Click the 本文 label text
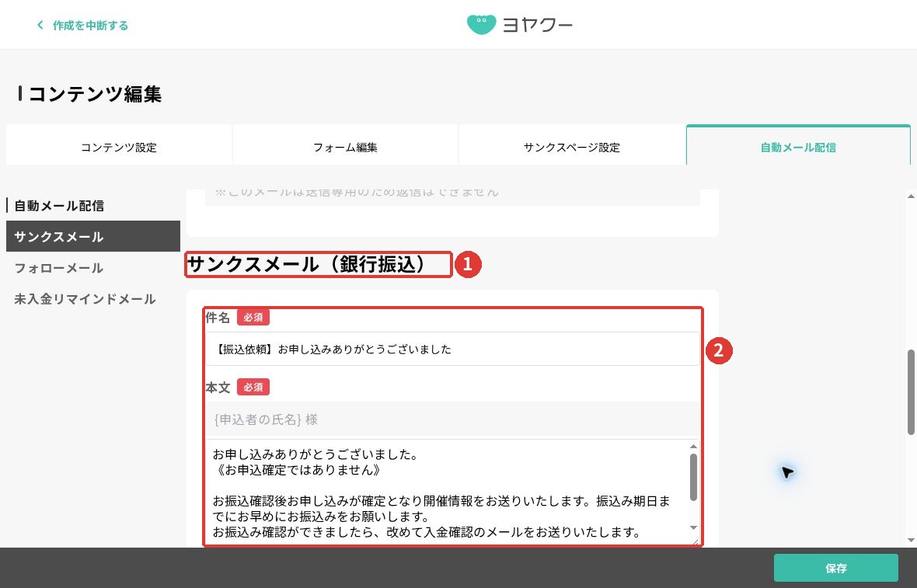Viewport: 917px width, 588px height. click(218, 387)
